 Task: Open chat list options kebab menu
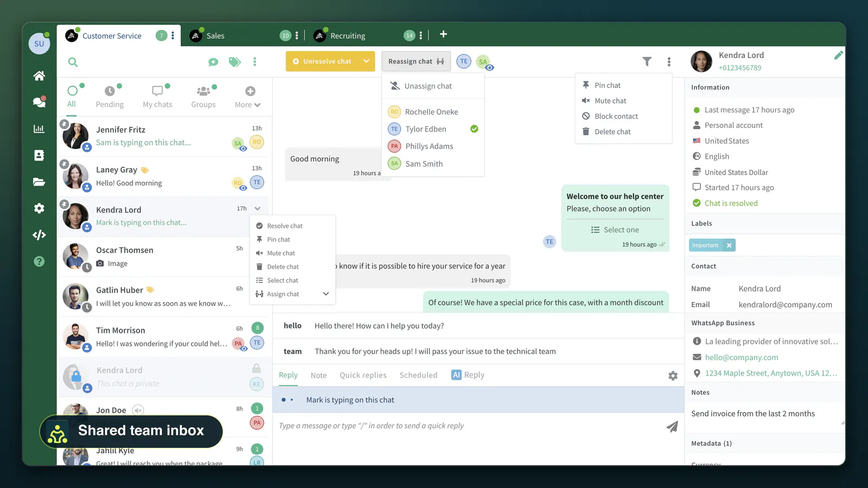click(255, 62)
